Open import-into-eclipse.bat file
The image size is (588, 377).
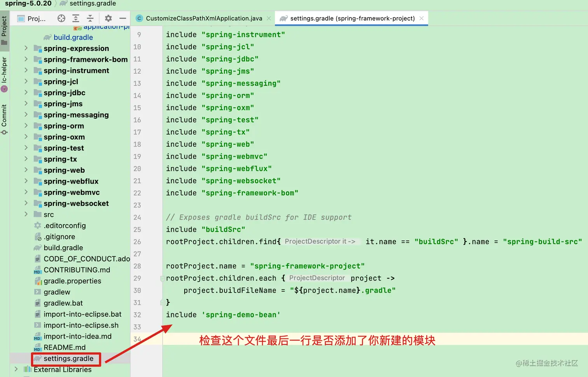[82, 314]
